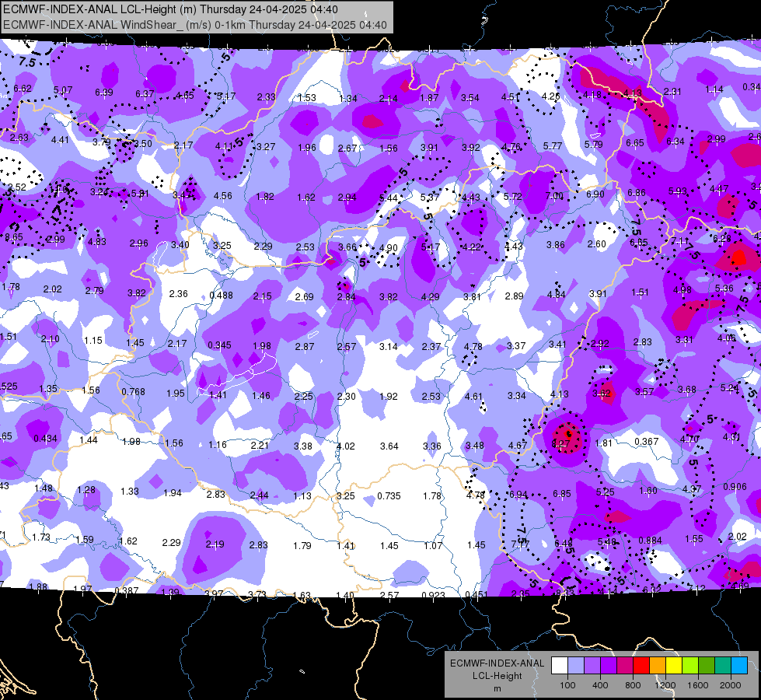Click the legend label 400

[x=600, y=685]
